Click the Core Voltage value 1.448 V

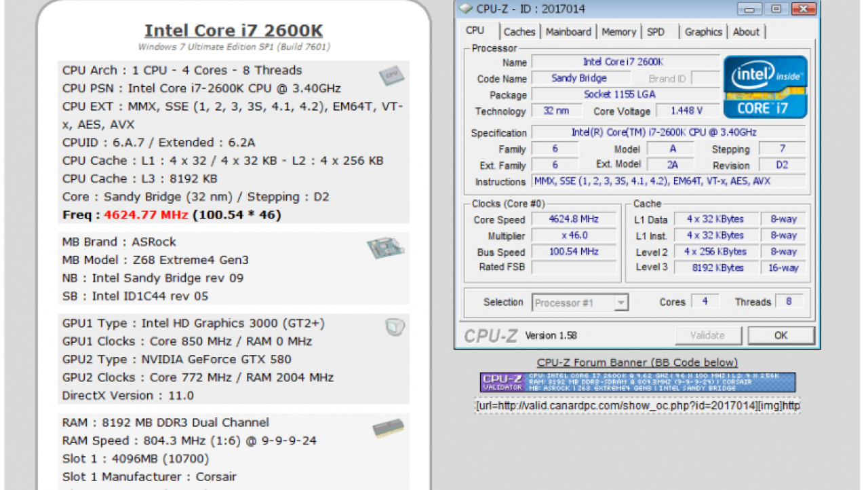tap(686, 111)
